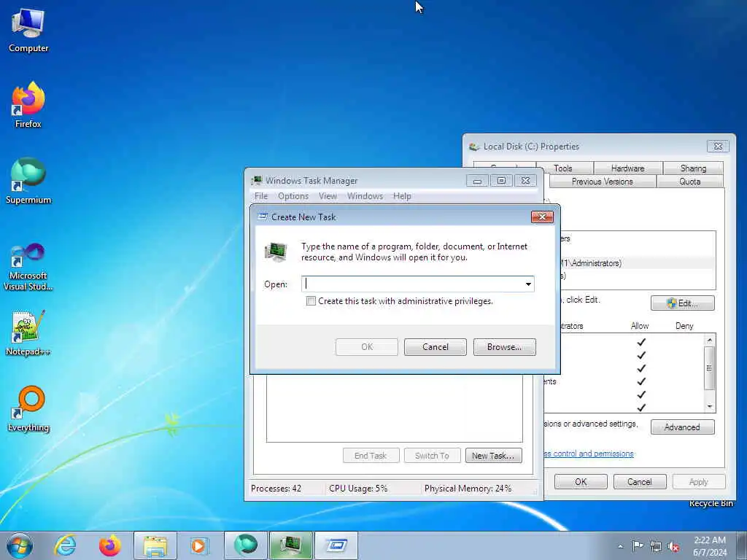This screenshot has width=747, height=560.
Task: Click the Windows Task Manager title icon
Action: 257,181
